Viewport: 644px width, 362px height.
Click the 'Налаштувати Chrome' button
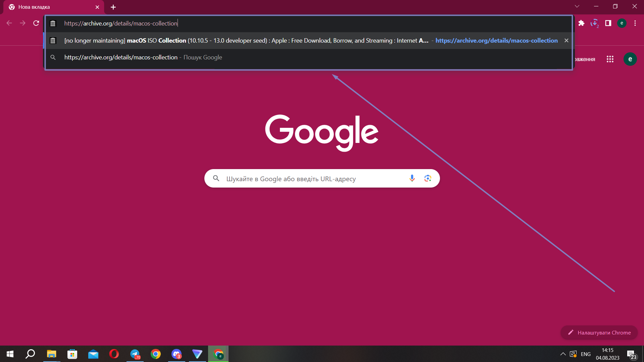pyautogui.click(x=599, y=332)
